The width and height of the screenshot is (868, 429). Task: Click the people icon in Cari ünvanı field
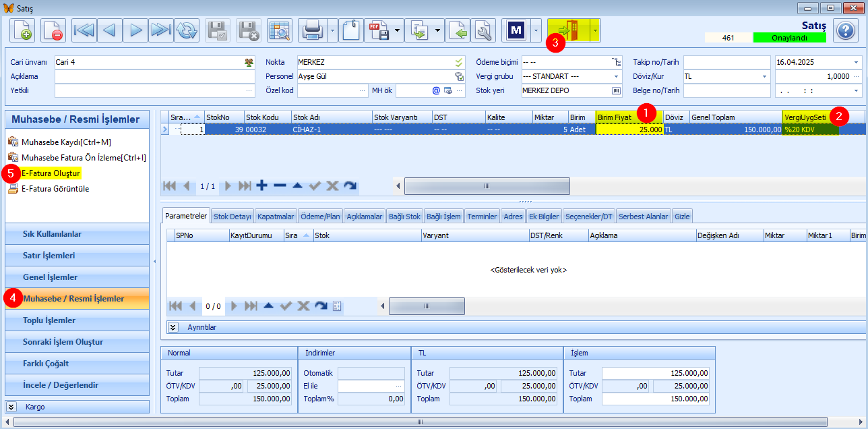click(249, 62)
